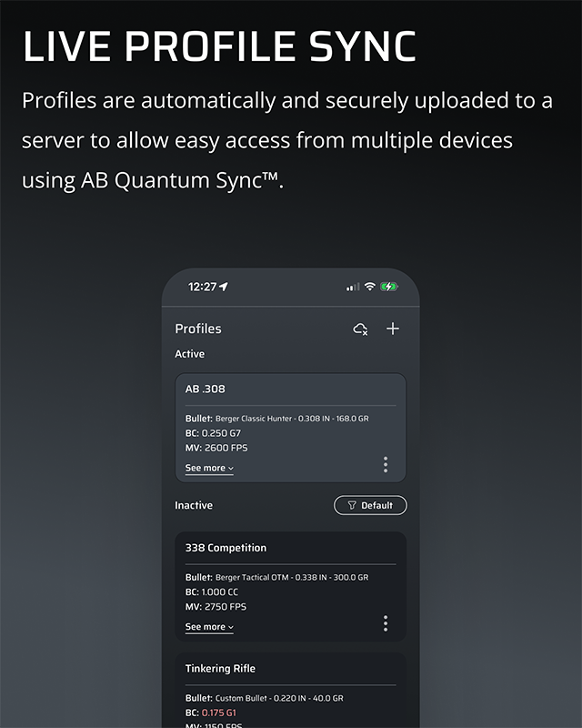Expand See more on 338 Competition profile
Screen dimensions: 582x728
click(207, 626)
